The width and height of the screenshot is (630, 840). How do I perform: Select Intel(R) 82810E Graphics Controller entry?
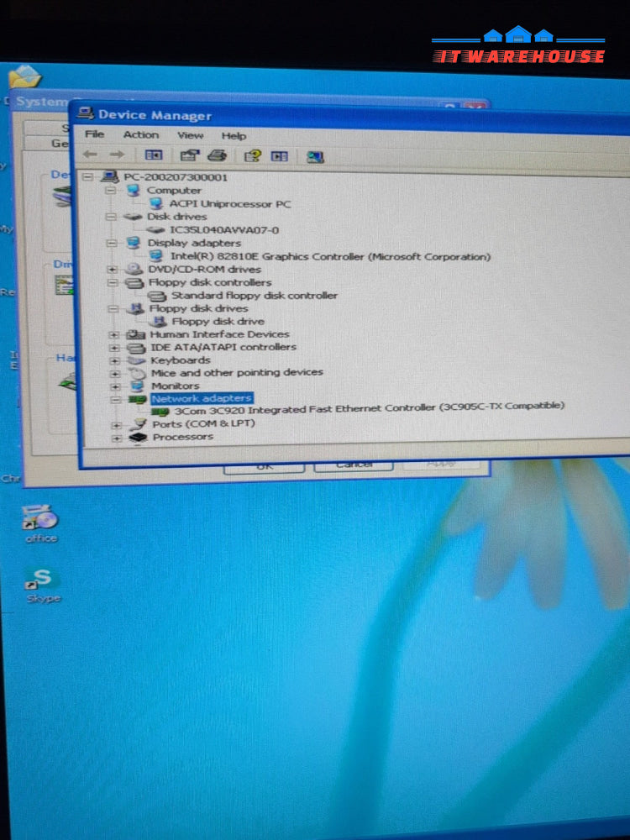click(330, 256)
